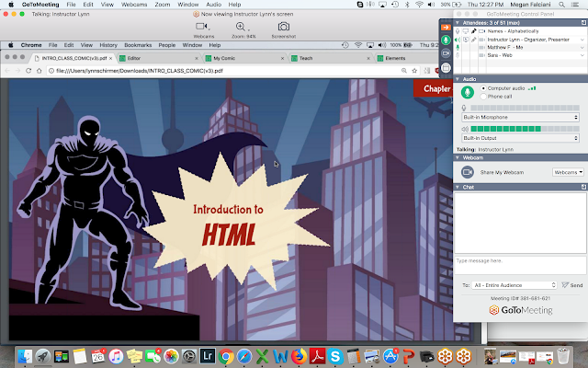The height and width of the screenshot is (368, 588).
Task: Collapse the Chat section triangle
Action: 458,187
